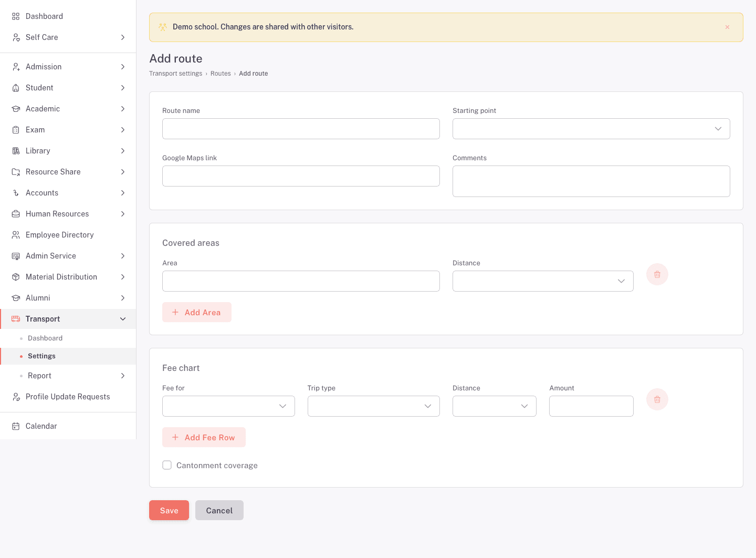Open the Covered areas Distance dropdown
Screen dimensions: 756x558
pos(543,281)
